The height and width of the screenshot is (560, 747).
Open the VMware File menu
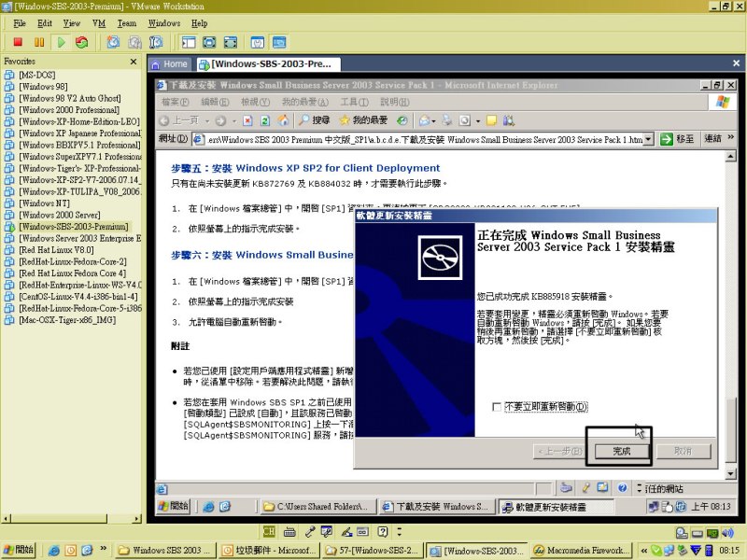click(x=20, y=23)
